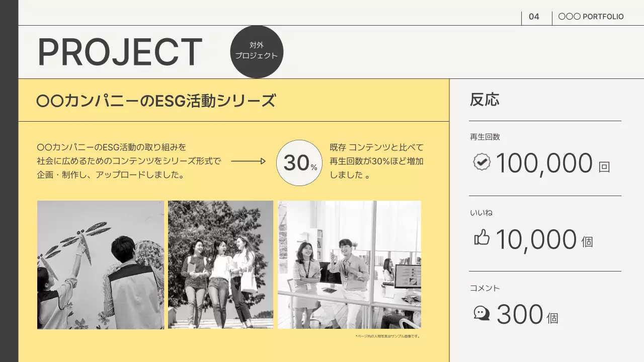Click the PROJECT heading text
The width and height of the screenshot is (644, 362).
pos(120,52)
